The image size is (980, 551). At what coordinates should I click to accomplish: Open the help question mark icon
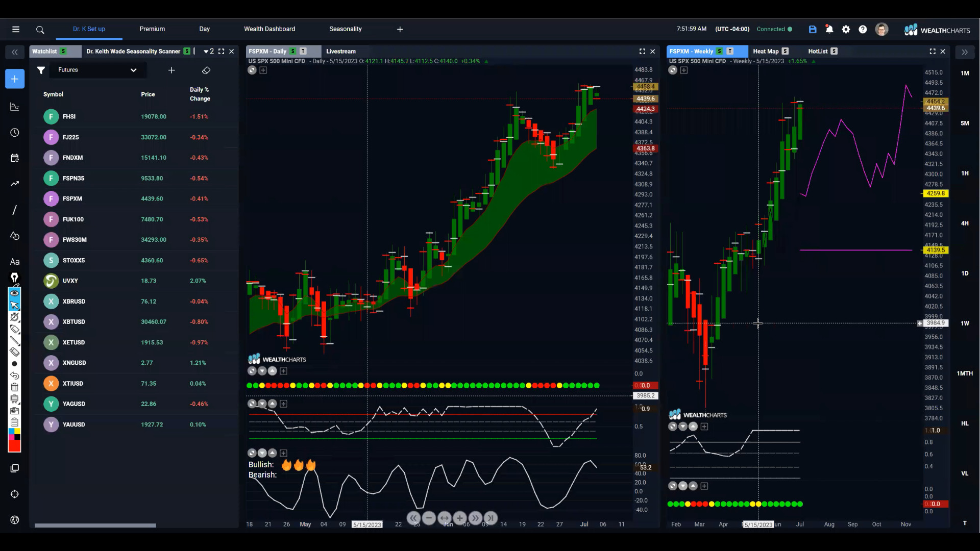(863, 30)
